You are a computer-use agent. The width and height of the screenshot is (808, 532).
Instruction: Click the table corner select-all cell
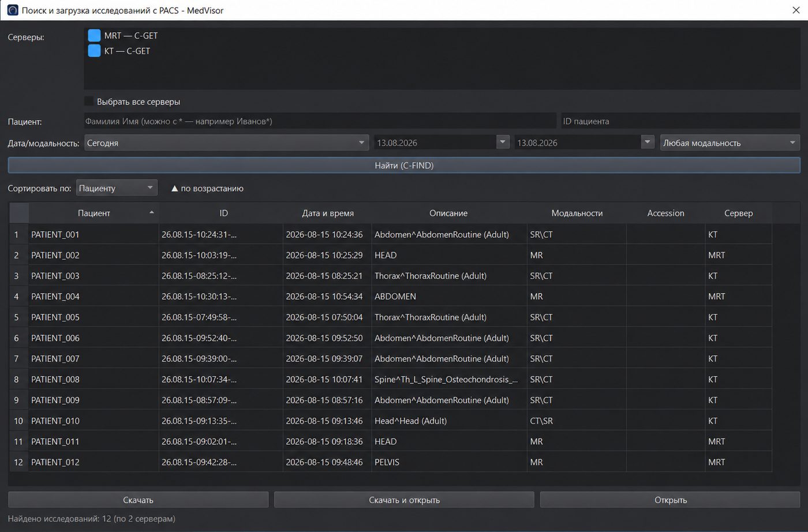pyautogui.click(x=18, y=213)
